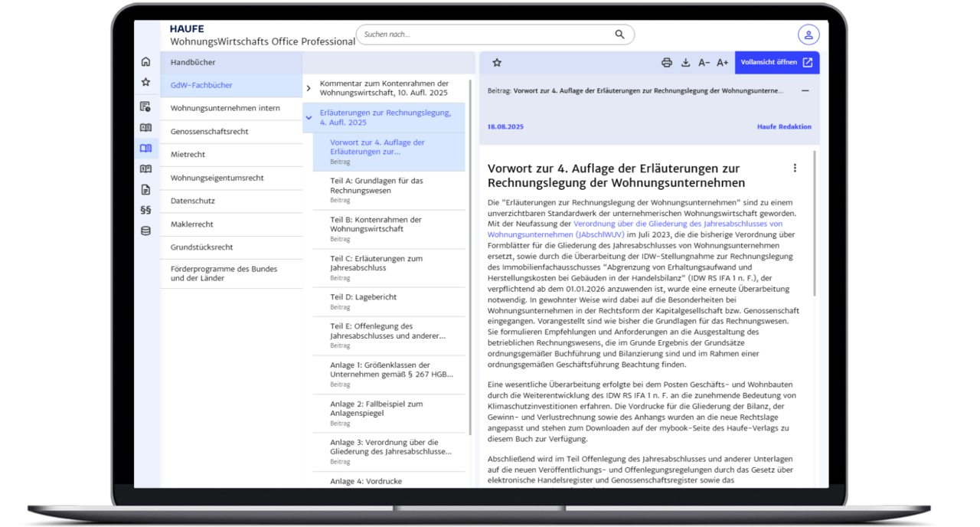Increase font size with the A+ icon
980x527 pixels.
tap(722, 62)
